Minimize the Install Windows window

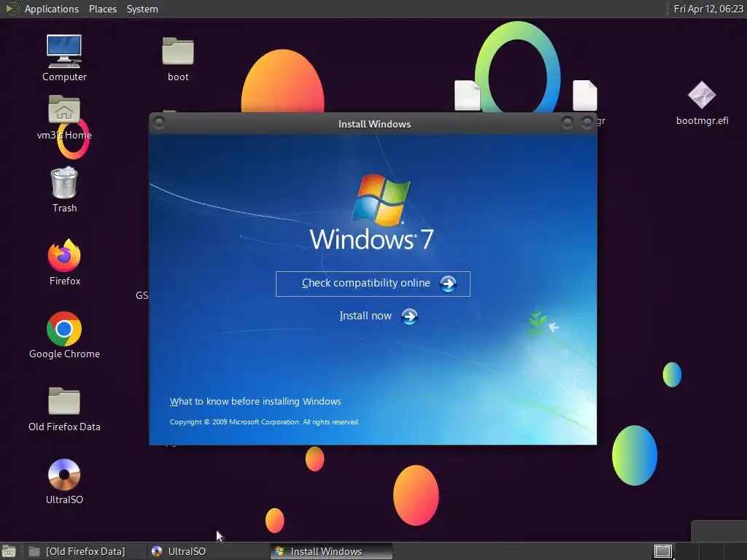coord(567,122)
